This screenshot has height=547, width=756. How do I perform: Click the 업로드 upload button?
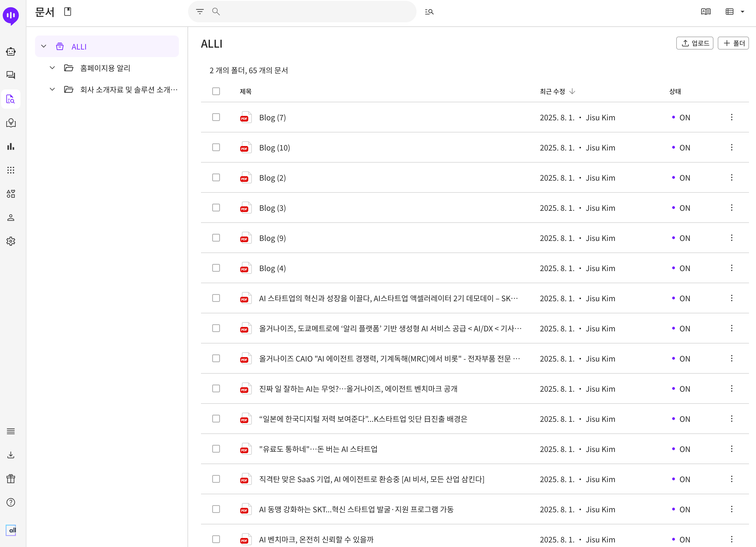[x=695, y=43]
